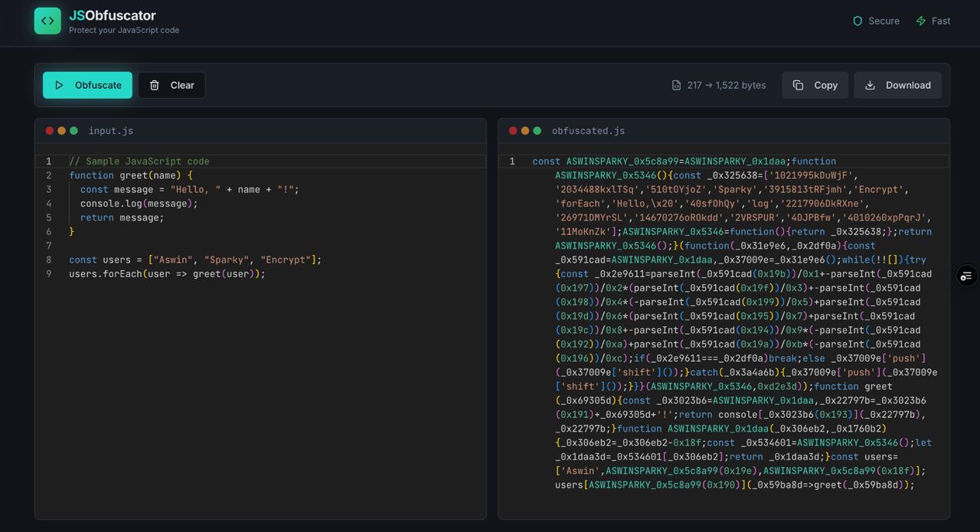Viewport: 980px width, 532px height.
Task: Click the 'function greet(name) {' line
Action: tap(131, 175)
